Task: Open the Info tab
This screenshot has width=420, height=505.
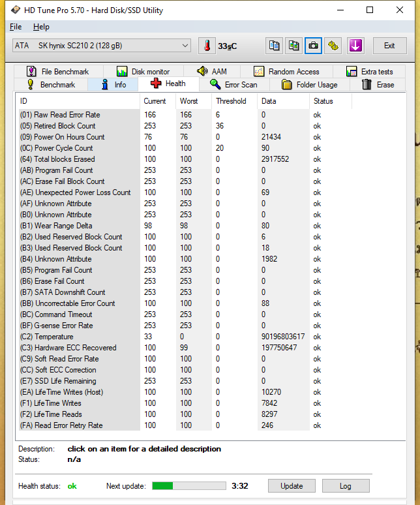Action: (x=113, y=85)
